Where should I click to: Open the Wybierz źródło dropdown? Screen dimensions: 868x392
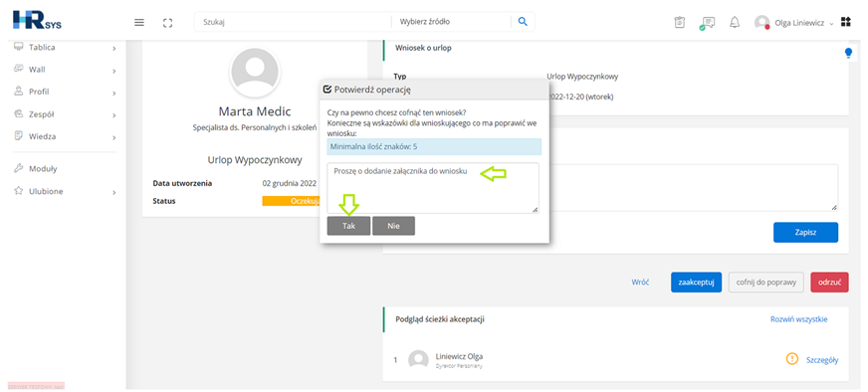[x=451, y=22]
